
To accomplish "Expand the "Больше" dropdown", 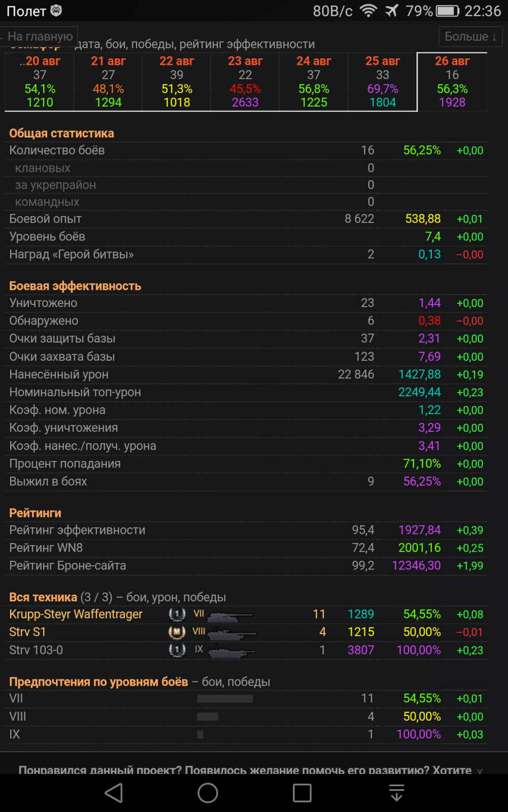I will (x=470, y=37).
